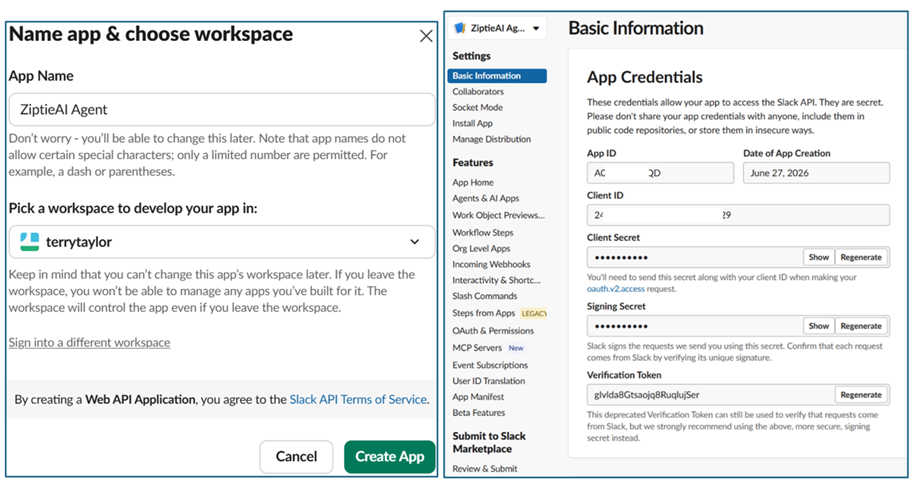Open the Slack API Terms of Service link

tap(358, 399)
